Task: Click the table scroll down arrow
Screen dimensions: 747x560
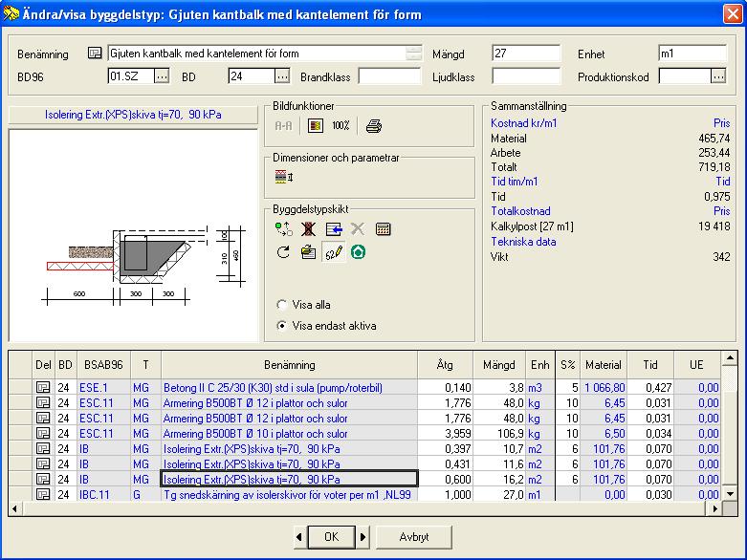Action: (730, 493)
